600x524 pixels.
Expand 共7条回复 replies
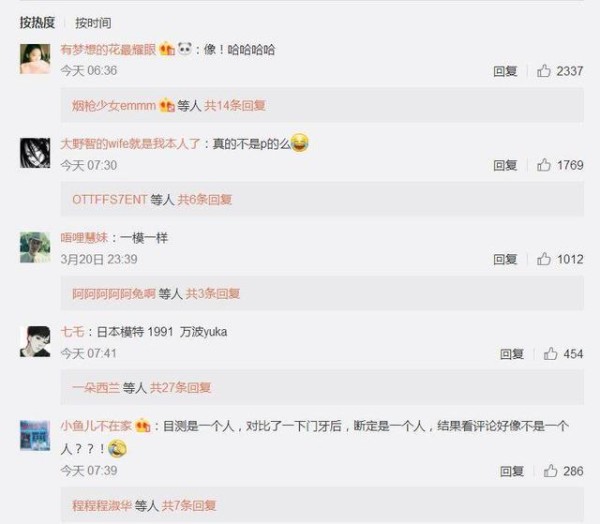click(x=189, y=506)
